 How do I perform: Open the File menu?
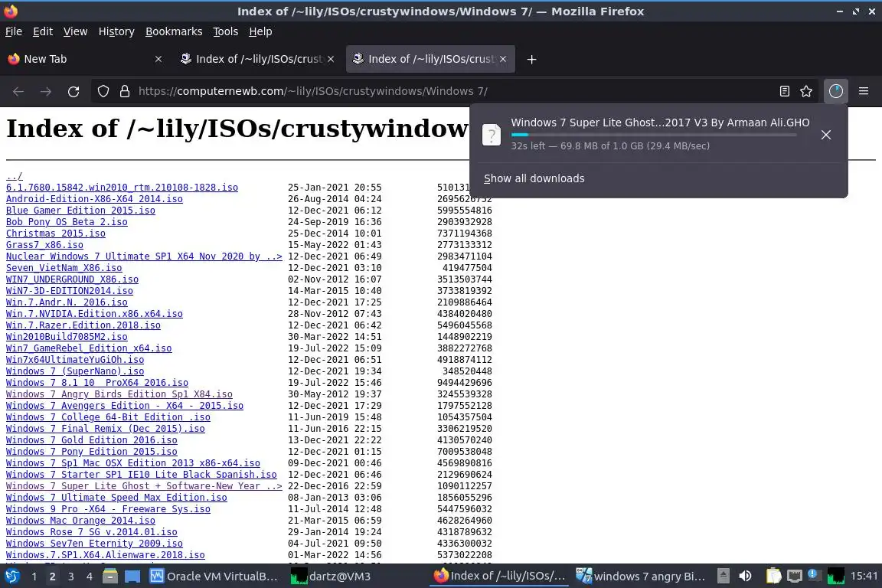pyautogui.click(x=14, y=31)
